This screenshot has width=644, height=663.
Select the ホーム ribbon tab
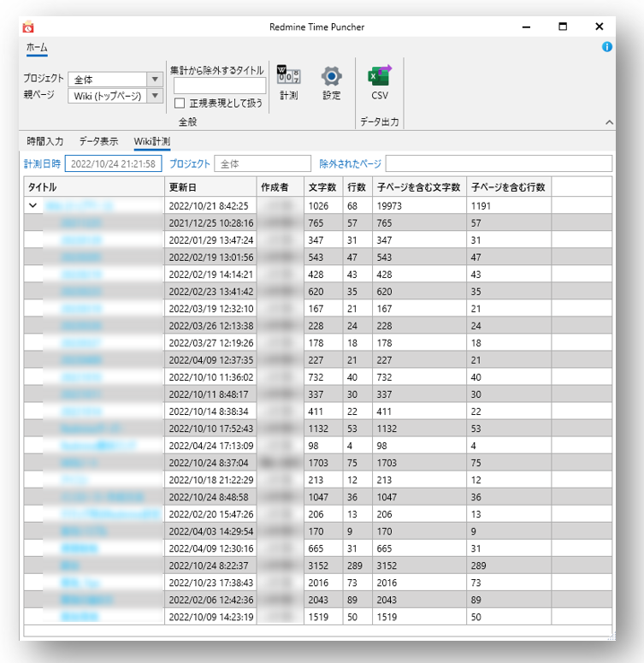point(37,48)
